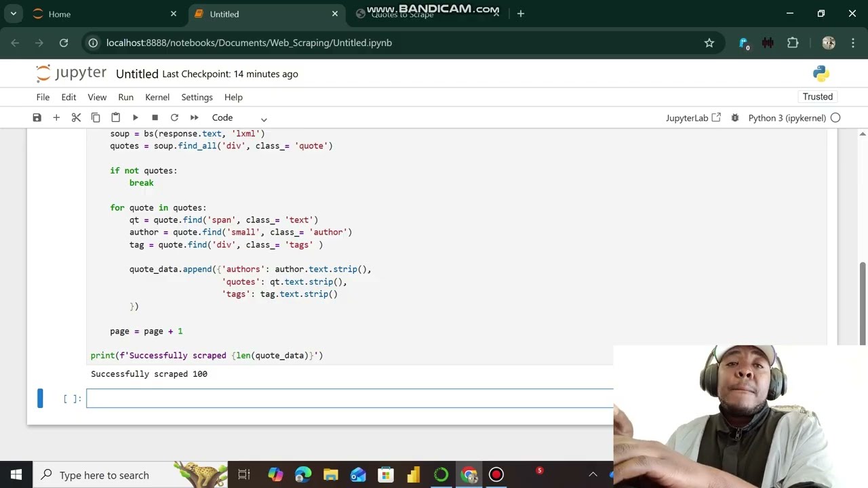The width and height of the screenshot is (868, 488).
Task: Open the Run menu
Action: click(125, 97)
